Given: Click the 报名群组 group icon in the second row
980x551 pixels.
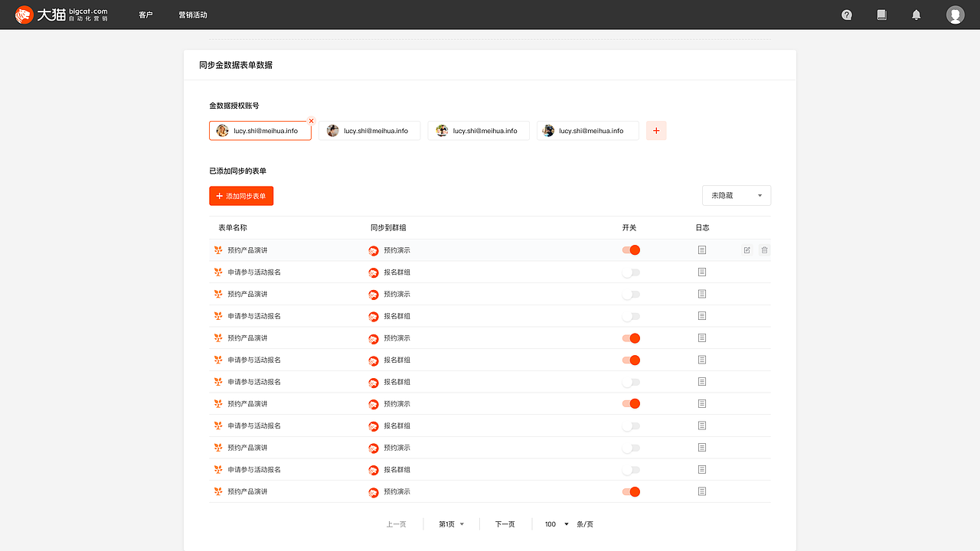Looking at the screenshot, I should pyautogui.click(x=374, y=272).
